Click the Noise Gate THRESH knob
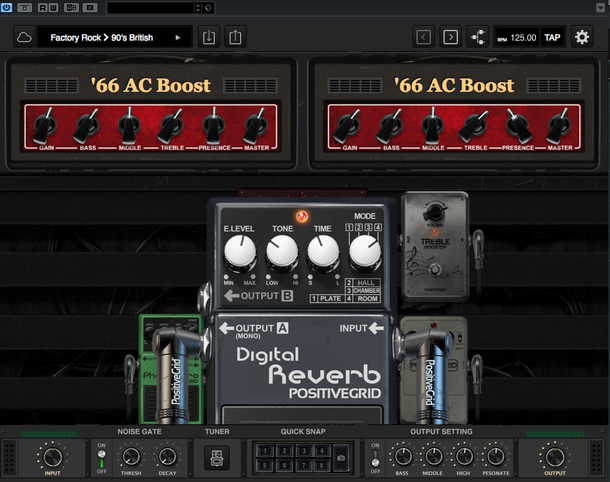 [131, 457]
